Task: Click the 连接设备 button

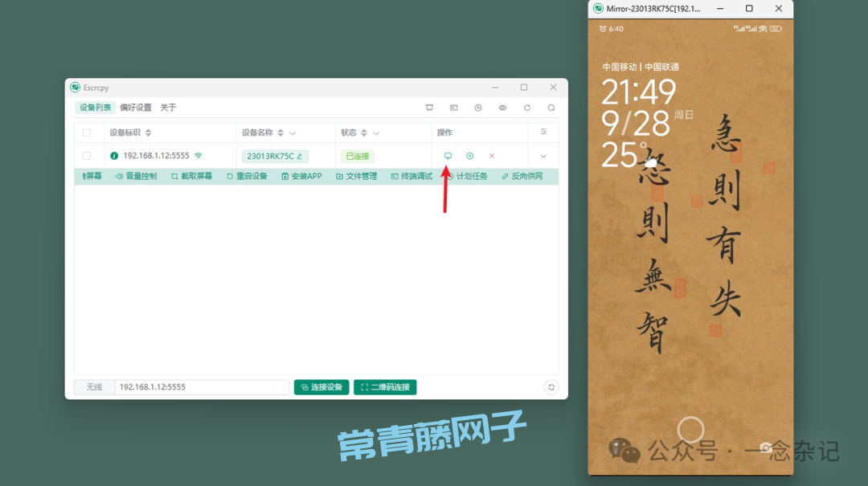Action: coord(321,387)
